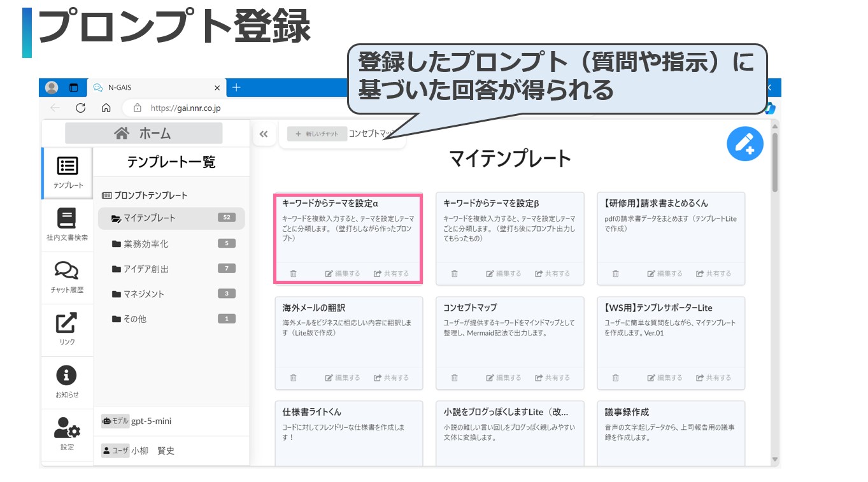The image size is (868, 482).
Task: Expand 業務効率化 folder
Action: pyautogui.click(x=146, y=244)
